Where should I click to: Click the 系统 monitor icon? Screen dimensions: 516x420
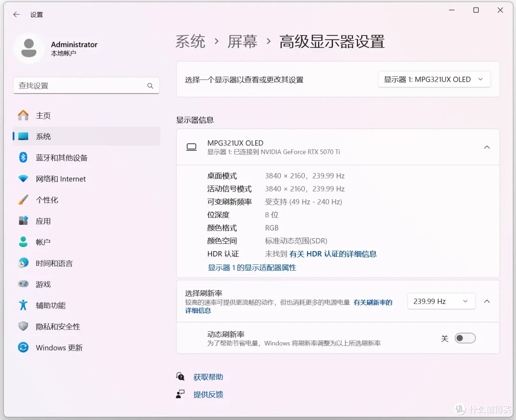tap(23, 136)
